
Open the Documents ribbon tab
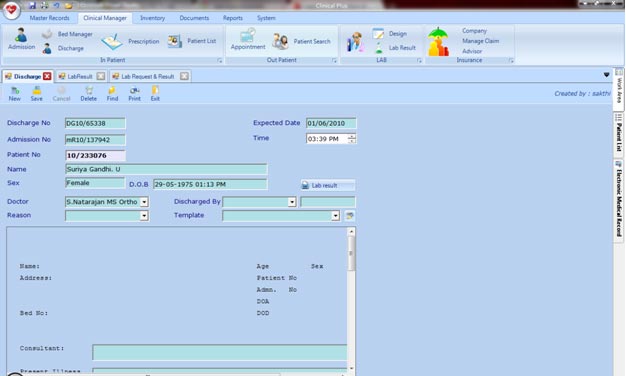click(194, 18)
